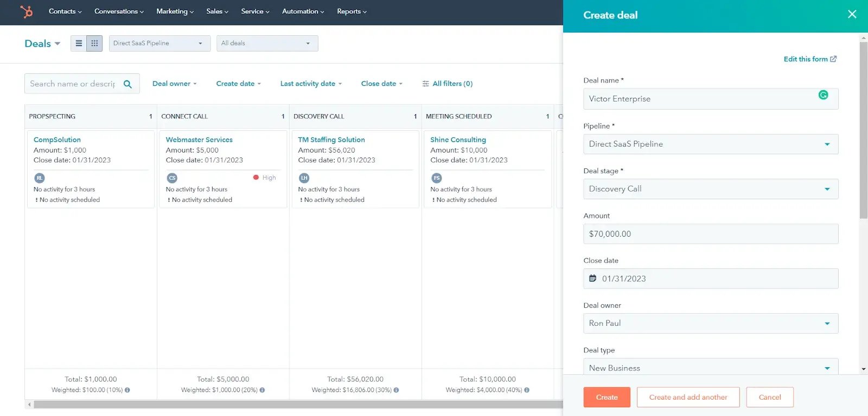Open the Create date filter

pyautogui.click(x=239, y=84)
